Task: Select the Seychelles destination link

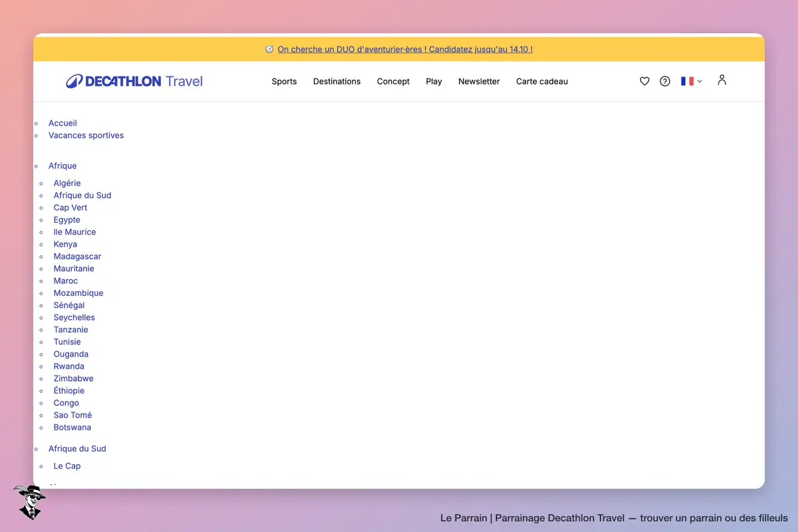Action: click(x=74, y=317)
